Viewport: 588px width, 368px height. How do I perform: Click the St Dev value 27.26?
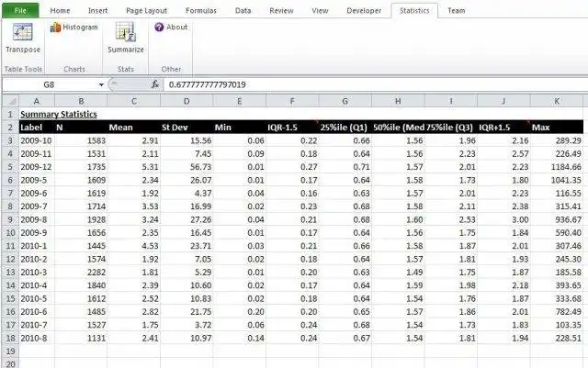[x=187, y=219]
